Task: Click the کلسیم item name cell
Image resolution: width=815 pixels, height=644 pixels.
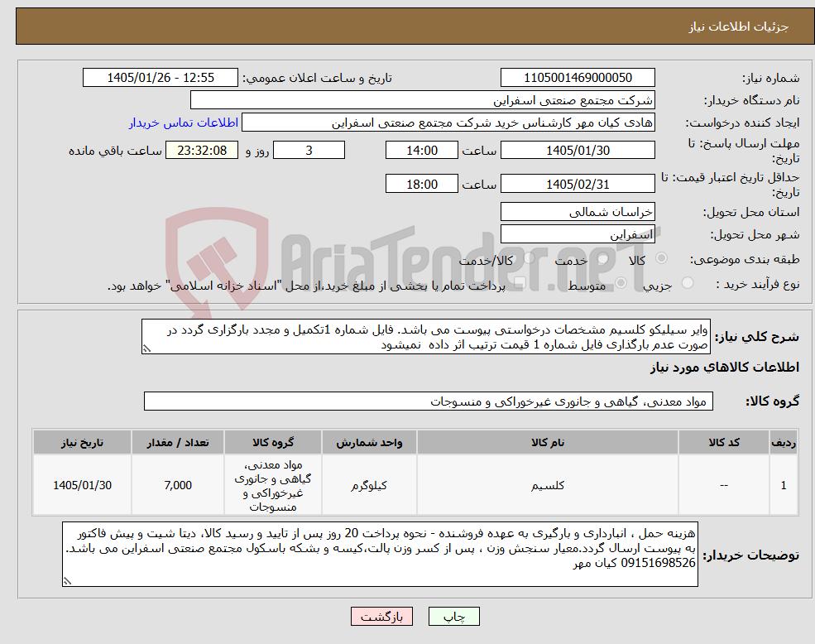Action: (x=547, y=485)
